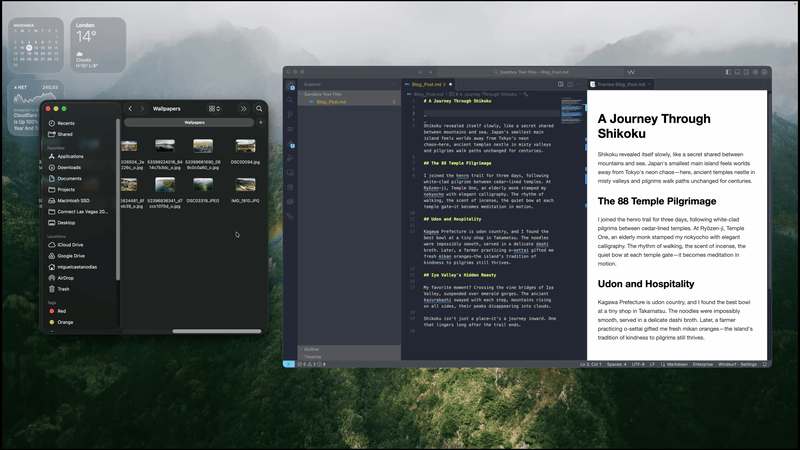
Task: Select the IMG_1810.JPG thumbnail
Action: tap(245, 184)
